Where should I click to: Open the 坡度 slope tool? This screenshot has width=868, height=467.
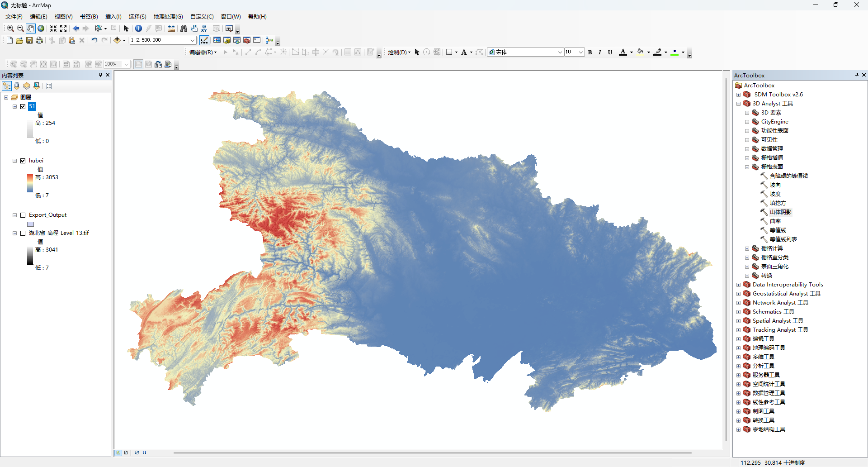click(x=775, y=194)
